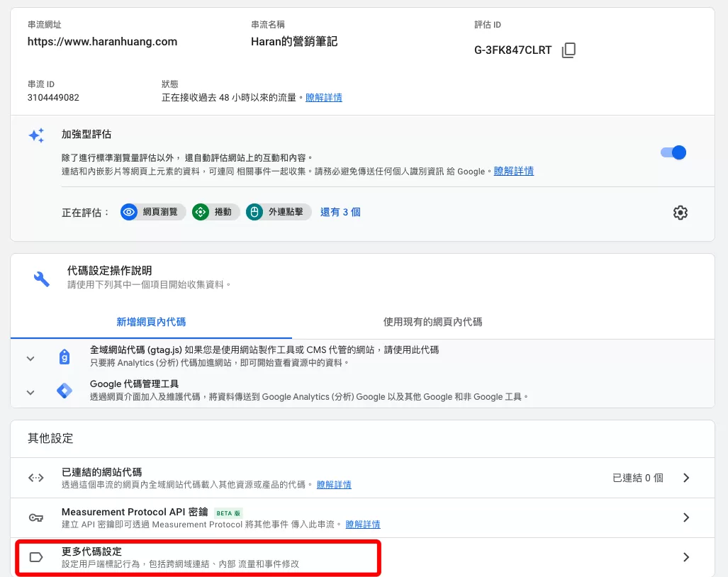Screen dimensions: 728x577
Task: Click the 已連結的網站代碼 code icon
Action: point(36,478)
